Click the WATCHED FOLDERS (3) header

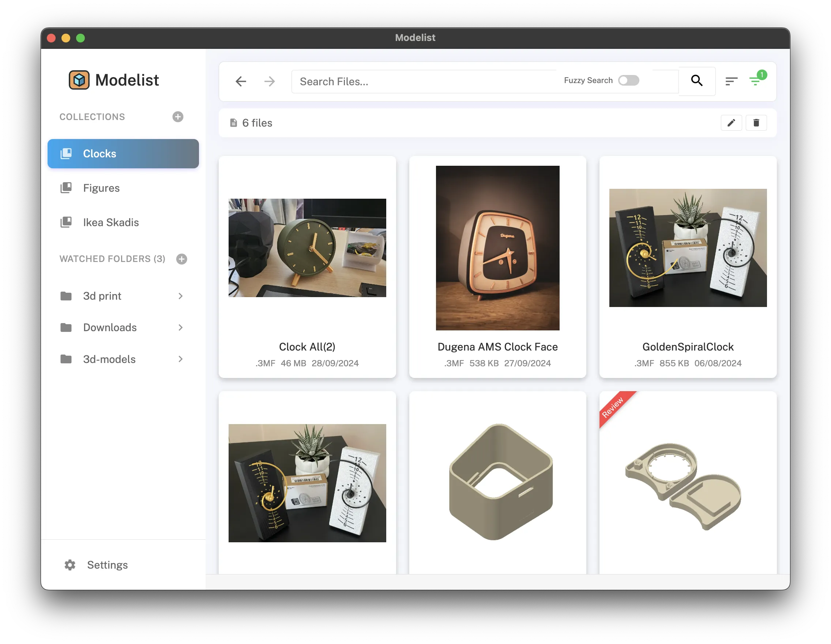pos(112,259)
